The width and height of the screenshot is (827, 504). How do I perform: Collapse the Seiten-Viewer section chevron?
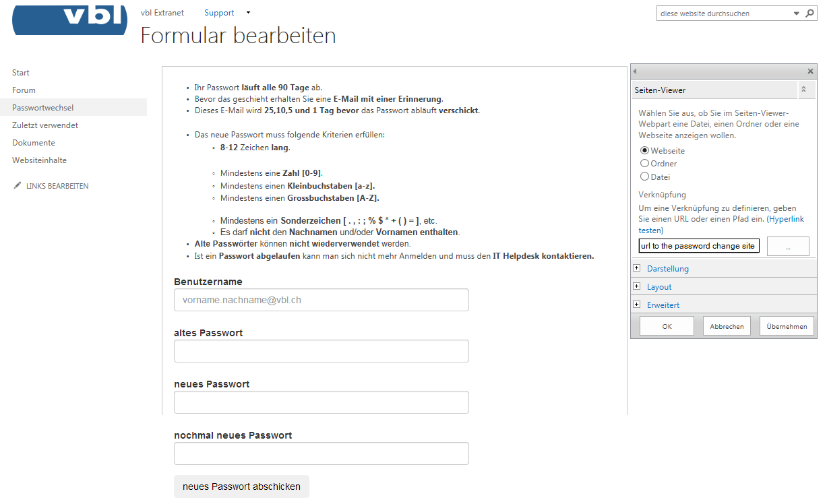point(803,90)
